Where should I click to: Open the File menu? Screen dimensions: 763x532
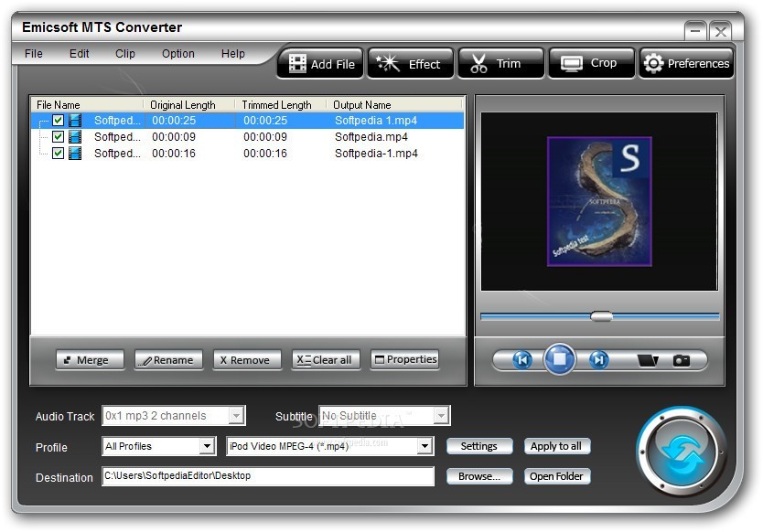(34, 54)
